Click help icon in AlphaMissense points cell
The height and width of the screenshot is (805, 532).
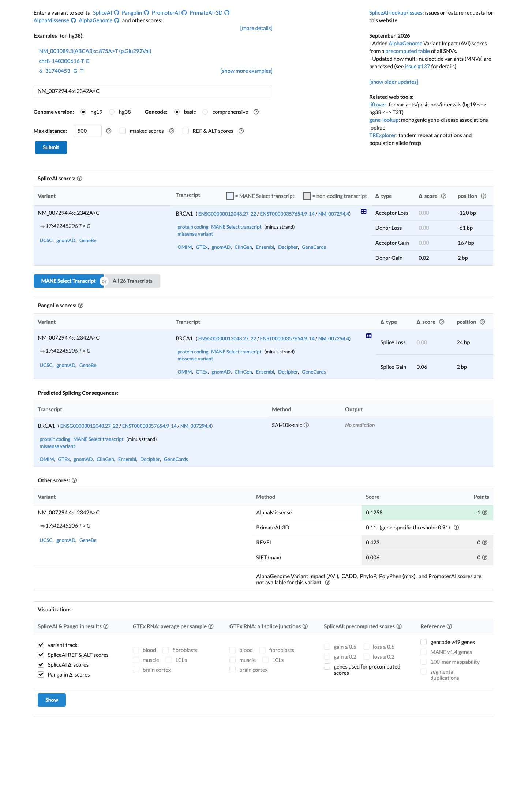coord(485,513)
